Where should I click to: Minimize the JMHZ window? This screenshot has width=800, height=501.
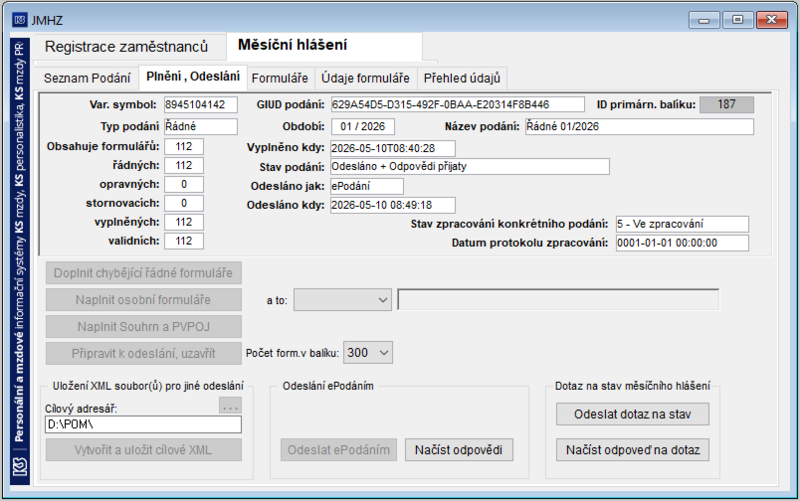705,20
